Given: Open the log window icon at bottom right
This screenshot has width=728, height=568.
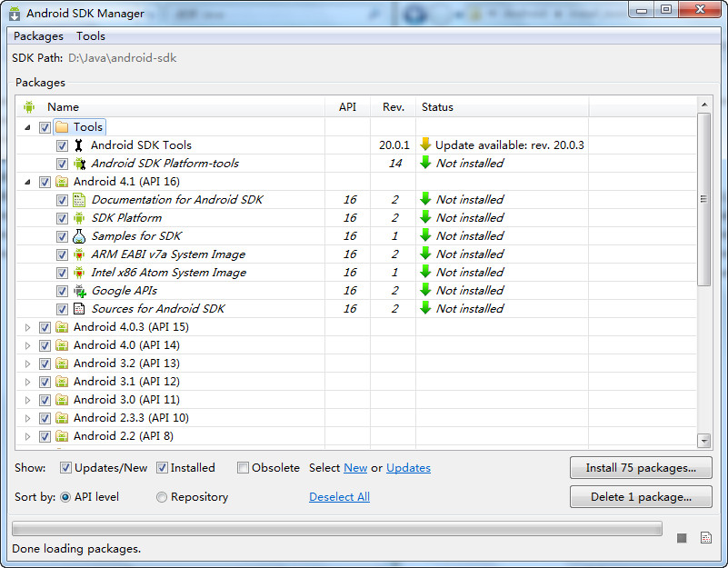Looking at the screenshot, I should pyautogui.click(x=705, y=538).
